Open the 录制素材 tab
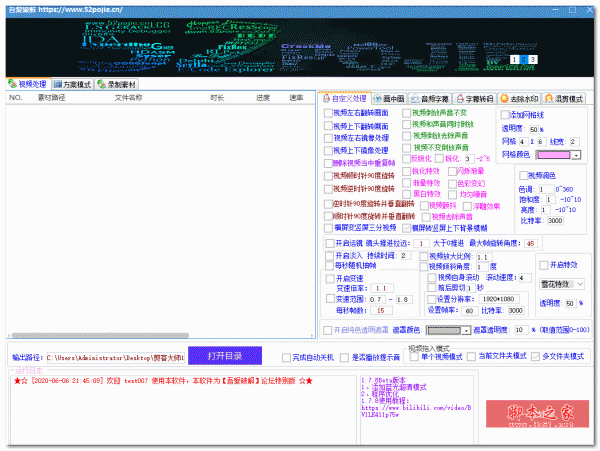Screen dimensions: 600x451 116,84
